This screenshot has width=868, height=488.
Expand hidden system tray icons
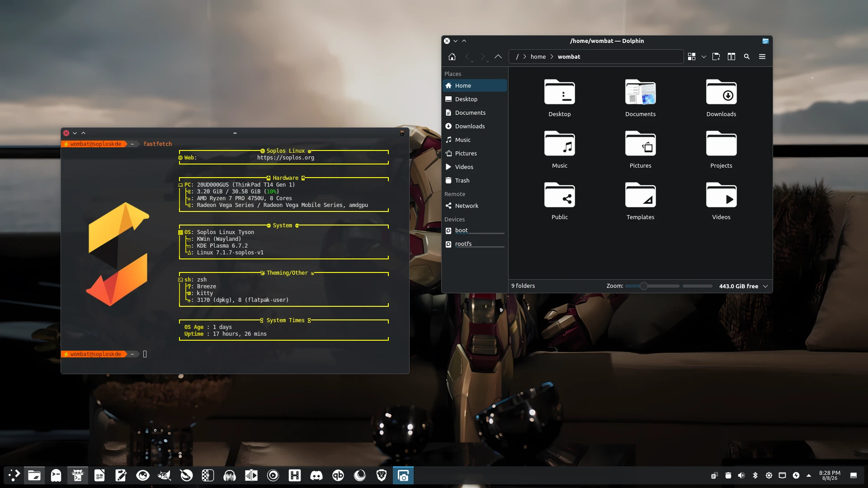[809, 475]
